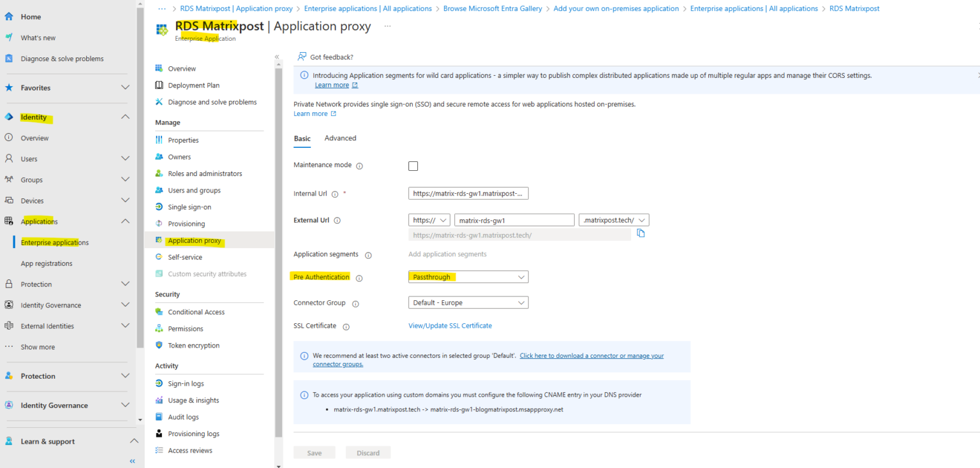
Task: Expand the .matrixpost.tech domain dropdown
Action: pyautogui.click(x=614, y=219)
